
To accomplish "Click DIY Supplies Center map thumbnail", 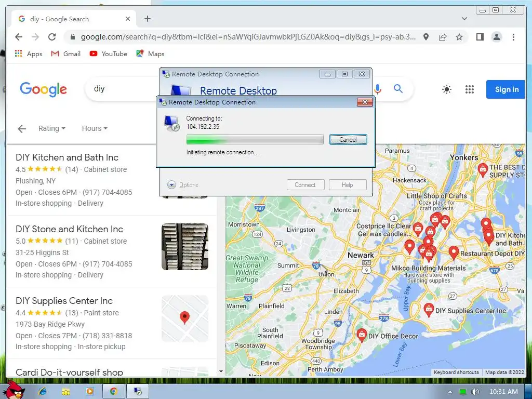I will pyautogui.click(x=185, y=318).
